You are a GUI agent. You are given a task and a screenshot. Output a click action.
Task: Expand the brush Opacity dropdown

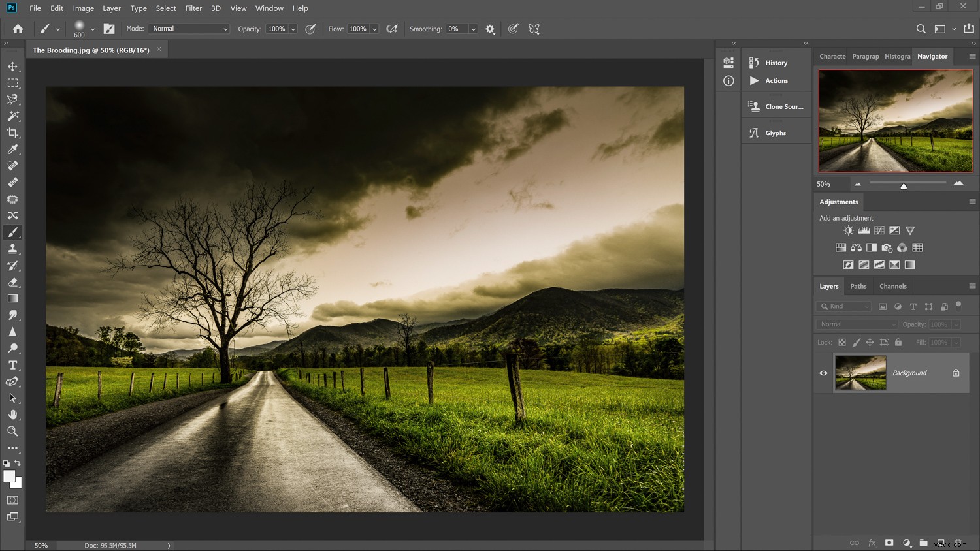click(x=293, y=29)
